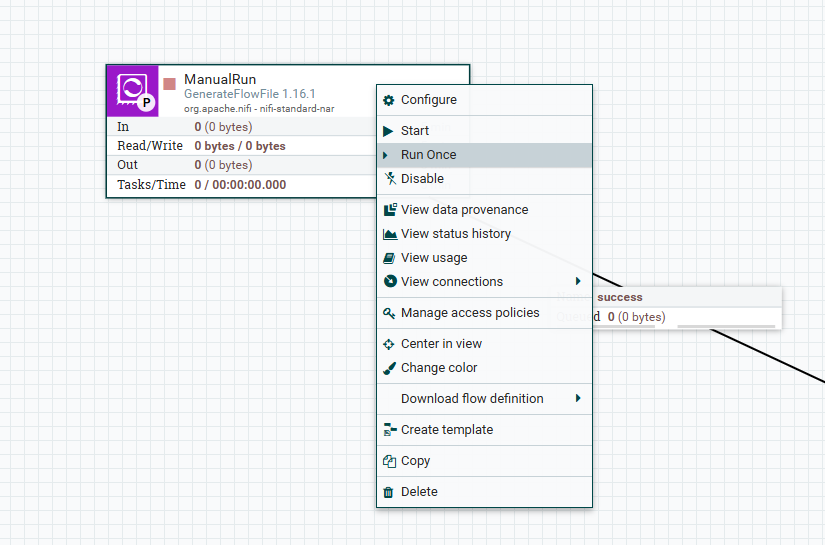The width and height of the screenshot is (825, 545).
Task: Click the access policies key icon
Action: pos(389,314)
